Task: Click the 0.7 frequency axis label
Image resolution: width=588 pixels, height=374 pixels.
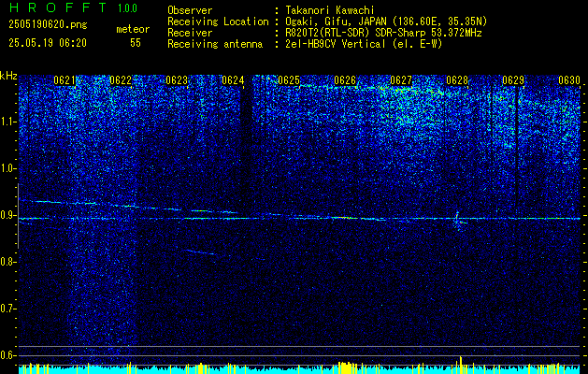Action: tap(7, 309)
